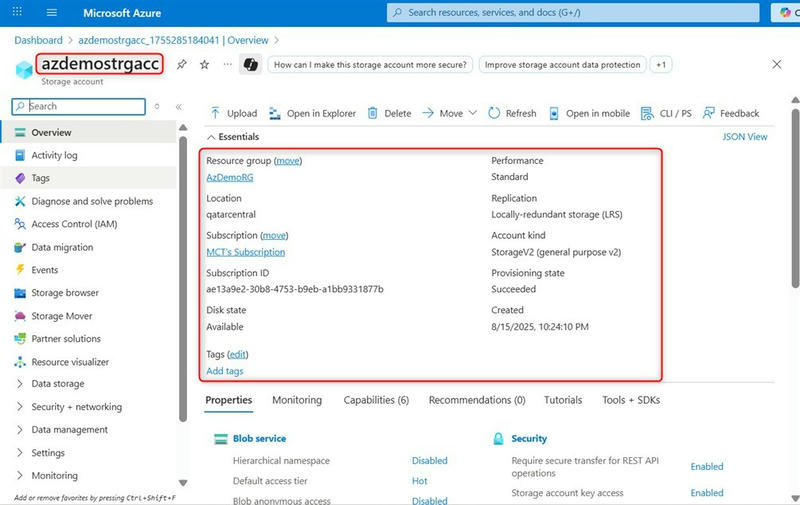Open Storage browser
Viewport: 800px width, 505px height.
tap(89, 293)
